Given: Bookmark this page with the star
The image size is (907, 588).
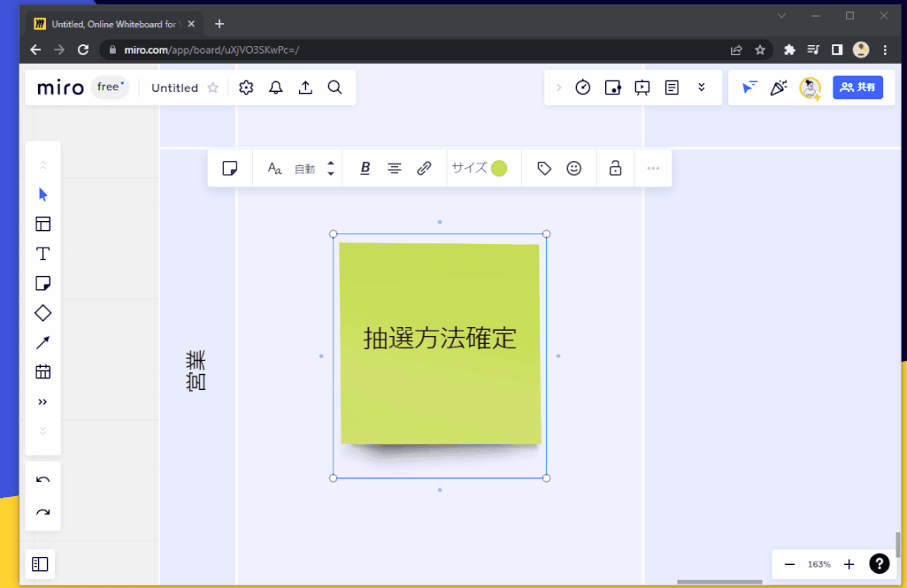Looking at the screenshot, I should pos(760,50).
